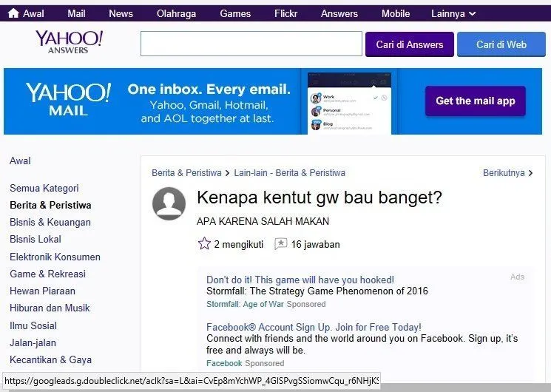Click the Cari di Answers button
The height and width of the screenshot is (392, 551).
click(410, 44)
